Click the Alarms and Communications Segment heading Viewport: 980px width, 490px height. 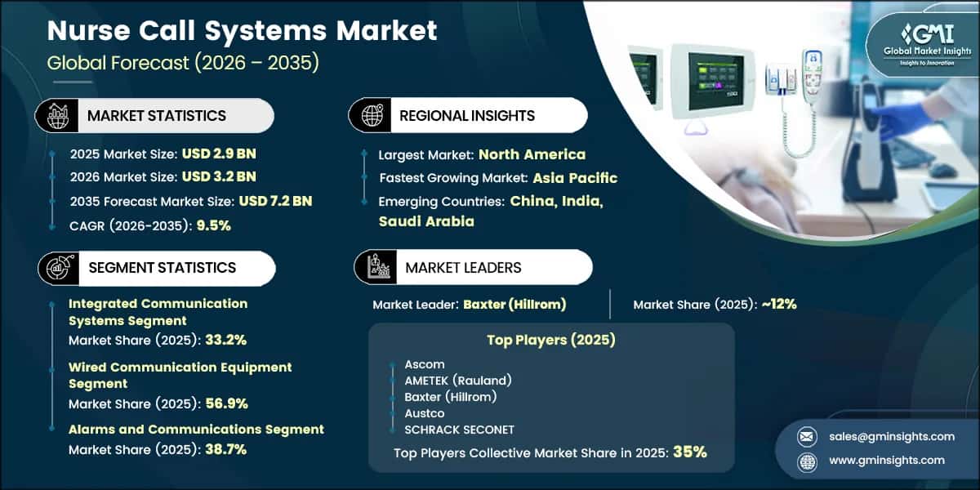point(196,429)
